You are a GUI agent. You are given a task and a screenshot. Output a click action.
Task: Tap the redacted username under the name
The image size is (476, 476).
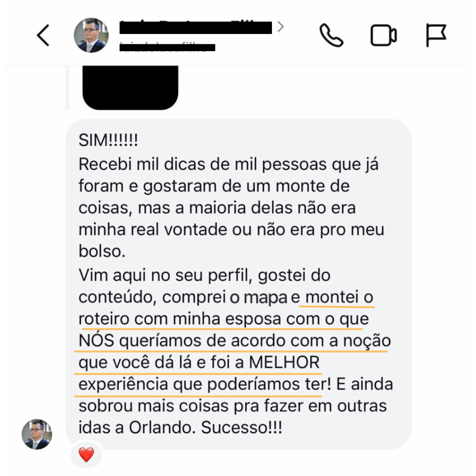tap(167, 47)
